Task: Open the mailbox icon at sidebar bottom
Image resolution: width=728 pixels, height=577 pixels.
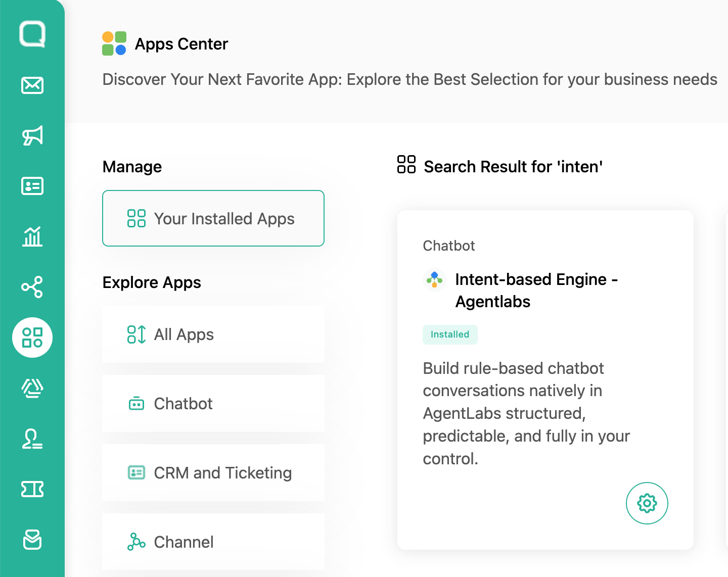Action: click(32, 540)
